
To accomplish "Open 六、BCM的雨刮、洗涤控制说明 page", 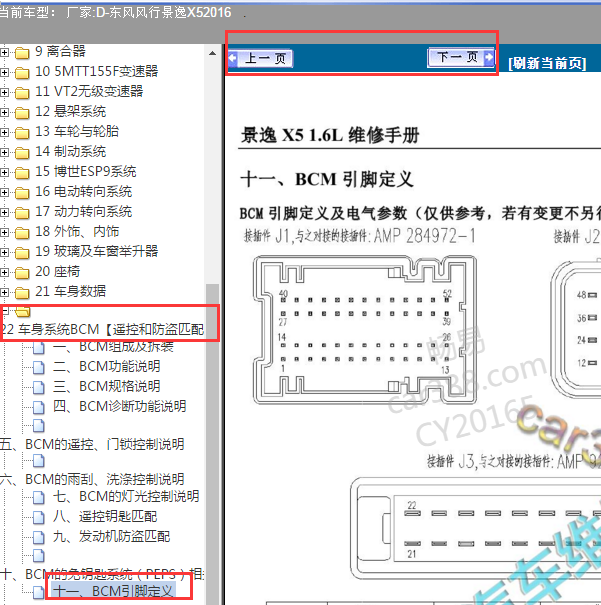I will (92, 479).
